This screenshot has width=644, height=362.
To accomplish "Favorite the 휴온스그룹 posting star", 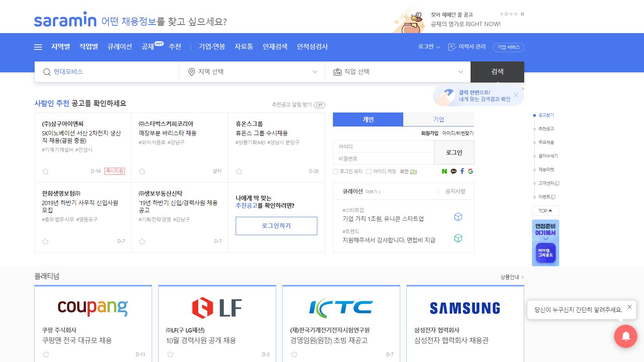I will pyautogui.click(x=239, y=171).
